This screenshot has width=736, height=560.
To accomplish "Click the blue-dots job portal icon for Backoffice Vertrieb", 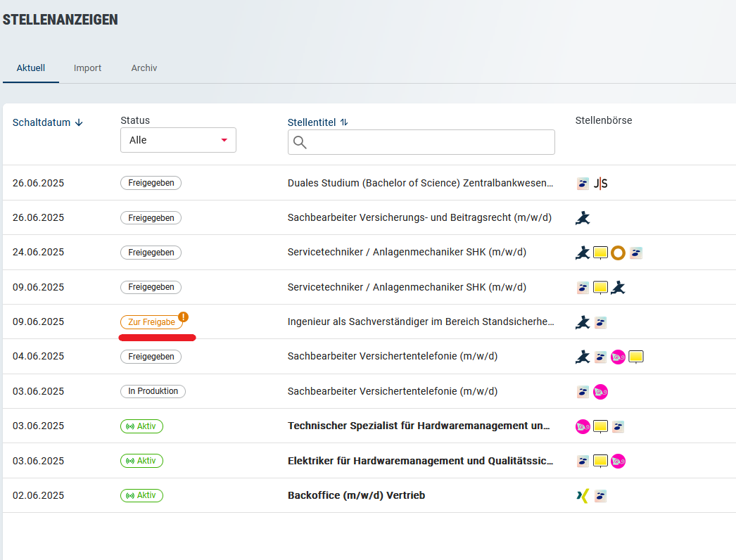I will coord(600,495).
